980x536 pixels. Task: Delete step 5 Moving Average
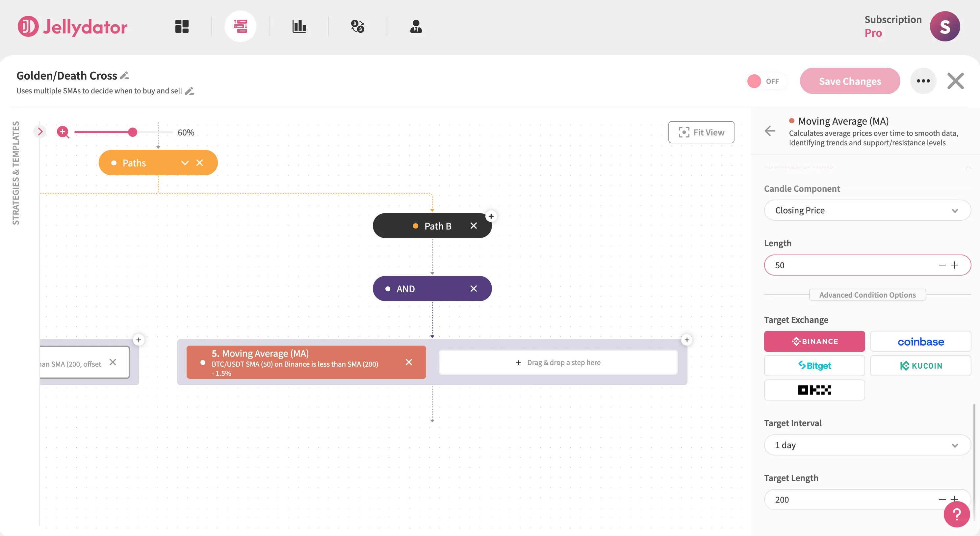[x=409, y=362]
